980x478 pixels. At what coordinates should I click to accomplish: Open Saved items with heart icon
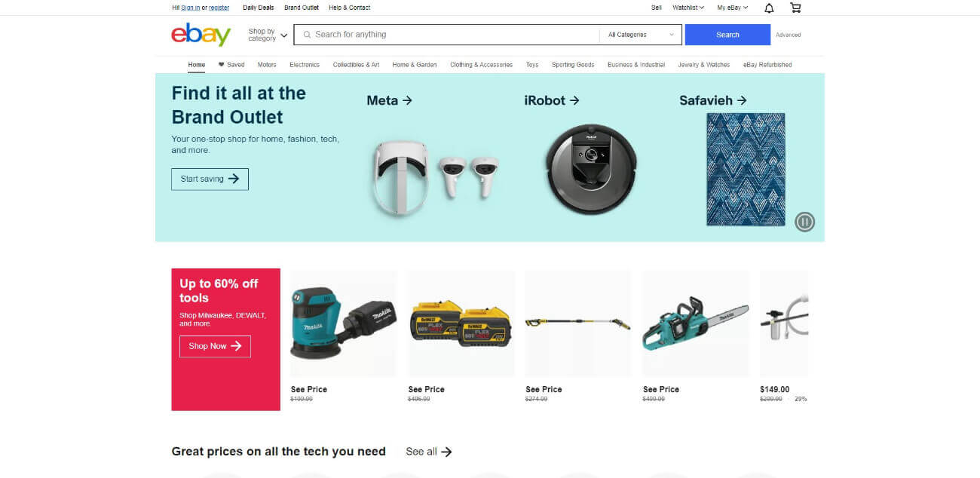click(x=231, y=65)
